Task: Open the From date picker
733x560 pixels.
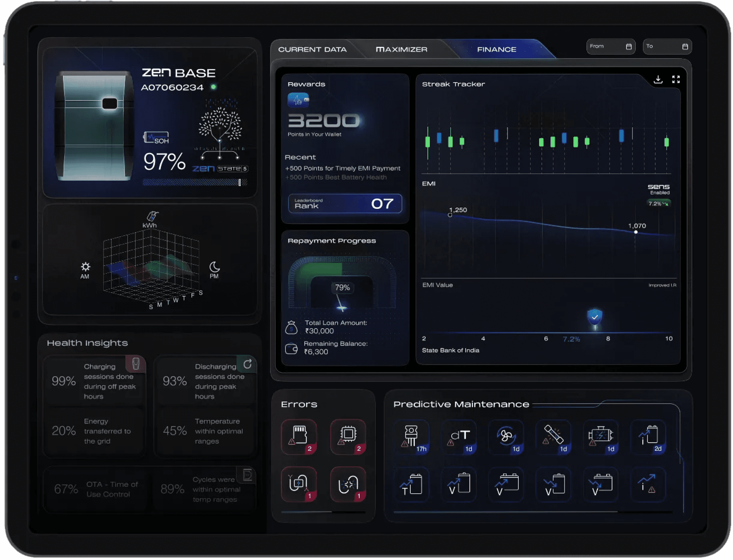Action: click(611, 46)
